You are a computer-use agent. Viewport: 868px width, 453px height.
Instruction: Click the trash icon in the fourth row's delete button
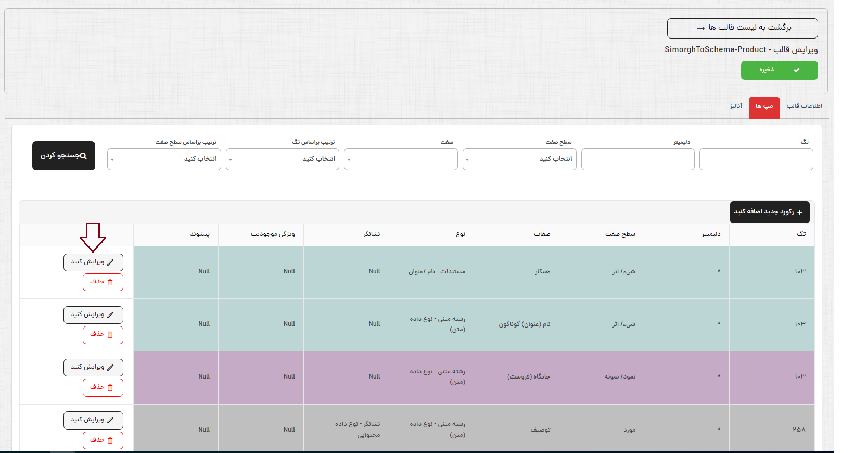110,441
